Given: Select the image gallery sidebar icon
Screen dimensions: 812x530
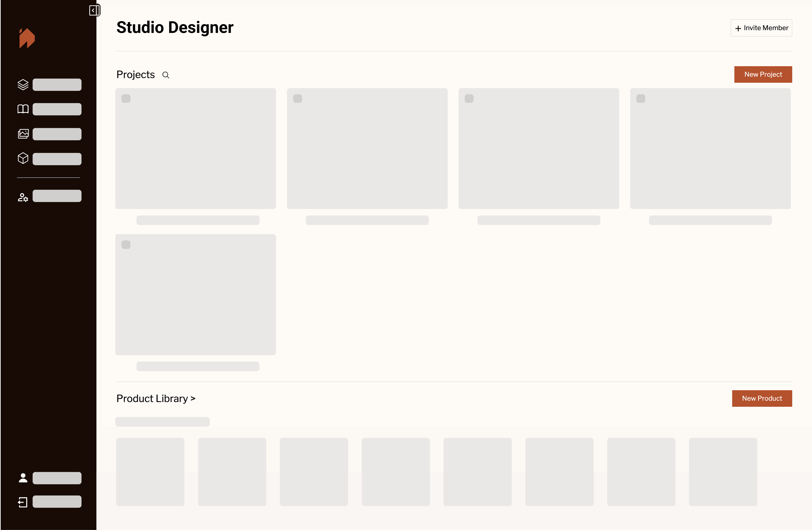Looking at the screenshot, I should 23,134.
